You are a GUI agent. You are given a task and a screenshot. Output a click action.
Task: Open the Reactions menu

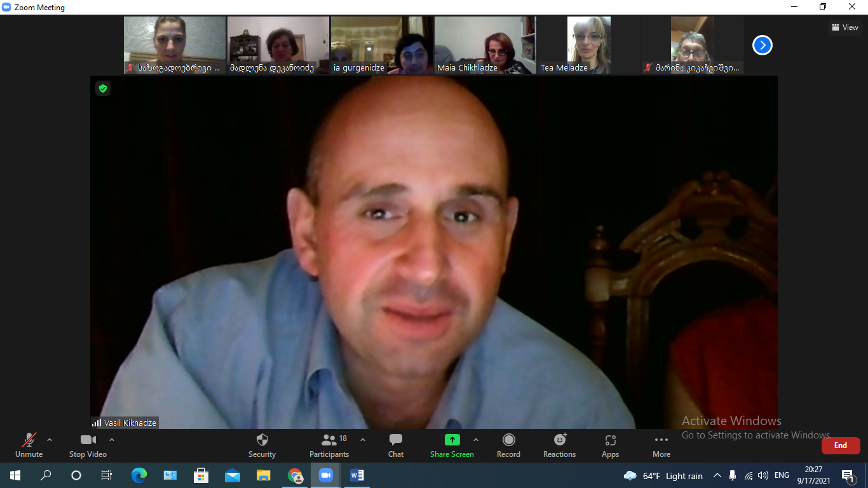click(x=559, y=445)
